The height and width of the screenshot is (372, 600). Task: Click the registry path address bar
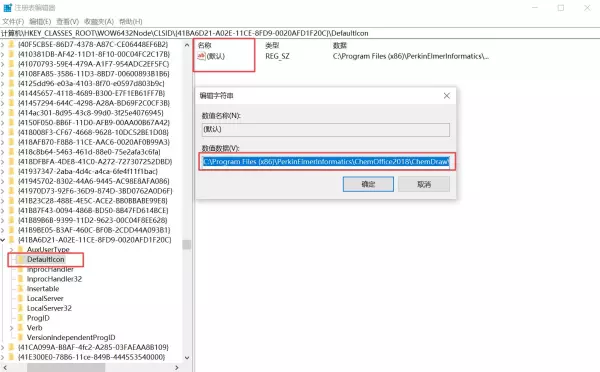300,33
